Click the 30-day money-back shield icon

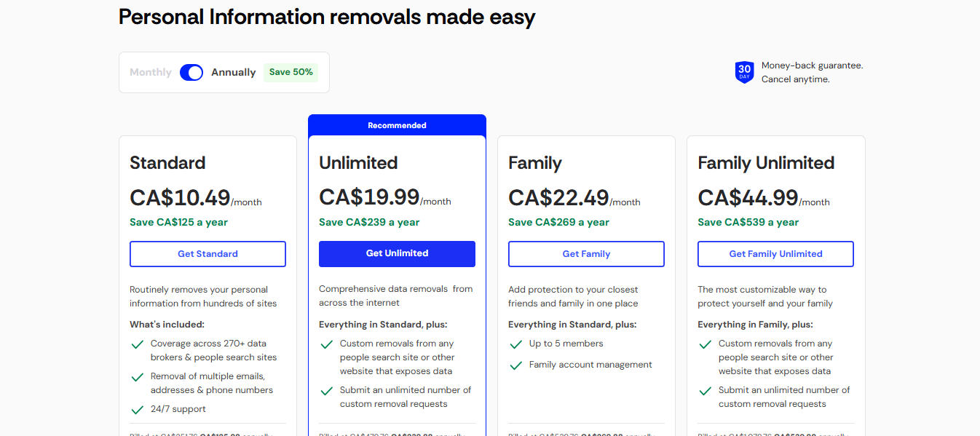coord(743,72)
